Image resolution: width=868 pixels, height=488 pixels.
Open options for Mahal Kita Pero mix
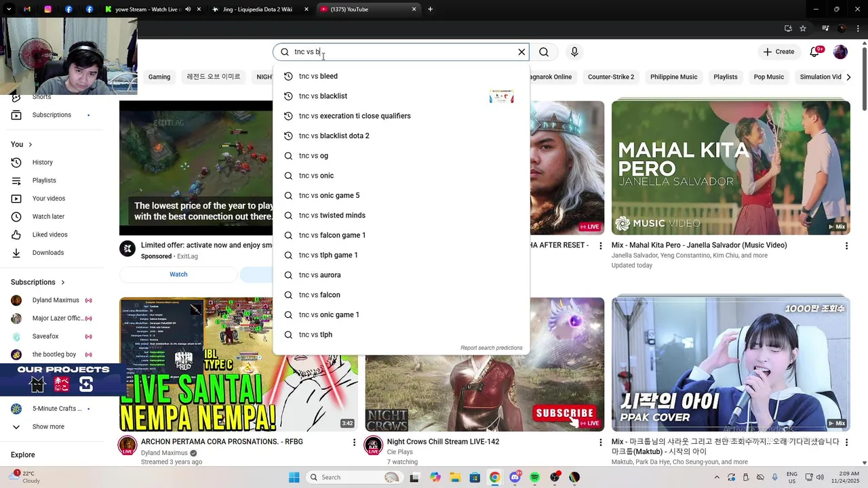click(846, 246)
